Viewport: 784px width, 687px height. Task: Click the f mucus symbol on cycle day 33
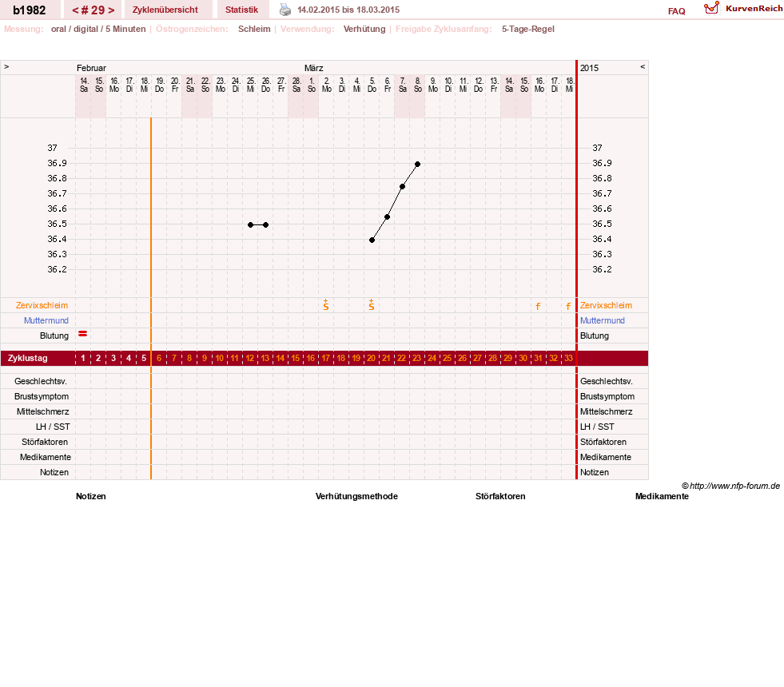[568, 306]
